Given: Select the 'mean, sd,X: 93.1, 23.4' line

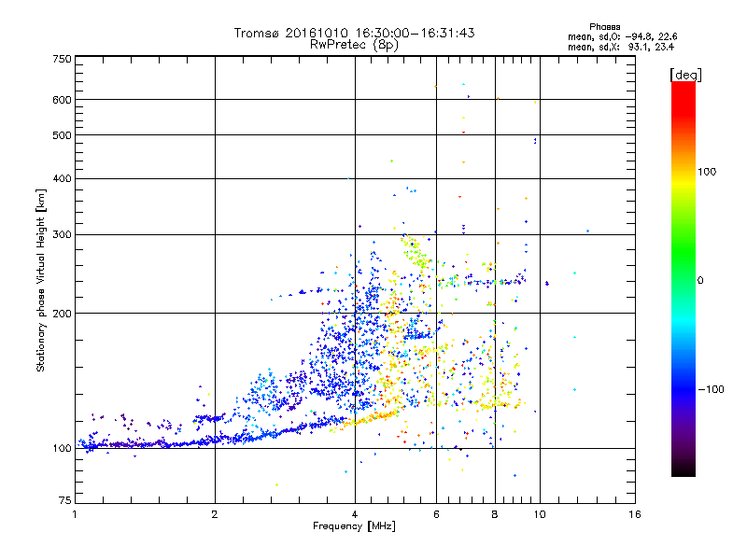Looking at the screenshot, I should click(x=621, y=47).
